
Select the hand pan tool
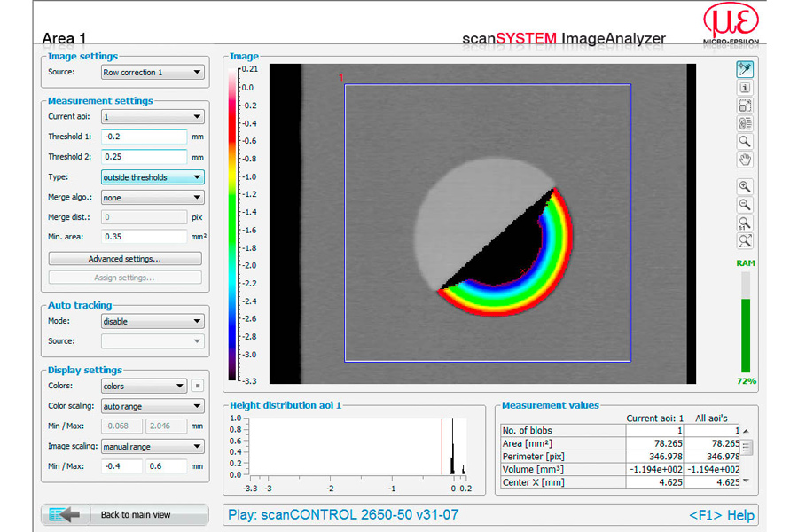pyautogui.click(x=745, y=160)
